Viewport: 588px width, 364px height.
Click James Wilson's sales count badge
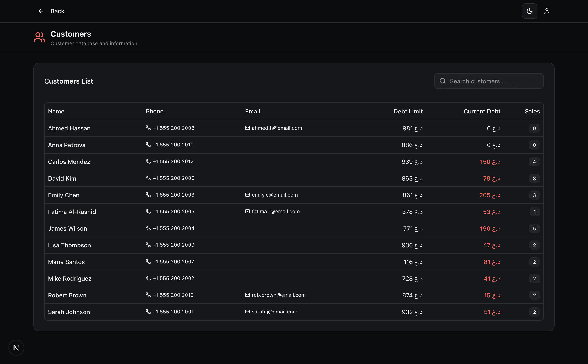[534, 228]
